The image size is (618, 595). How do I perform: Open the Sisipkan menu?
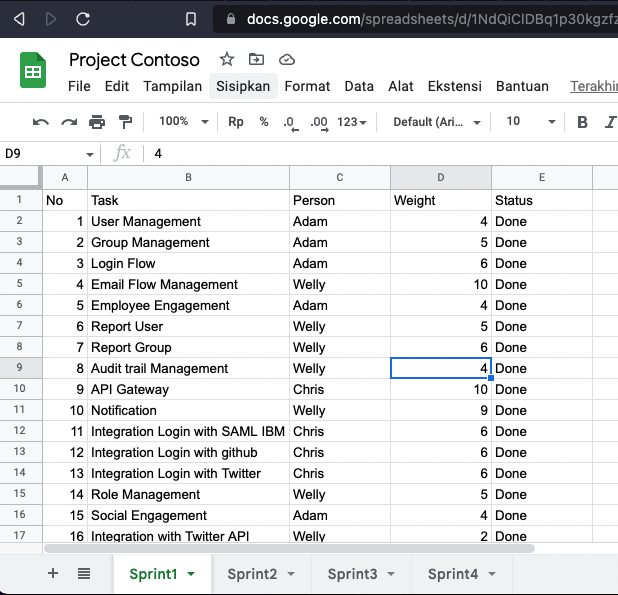243,86
